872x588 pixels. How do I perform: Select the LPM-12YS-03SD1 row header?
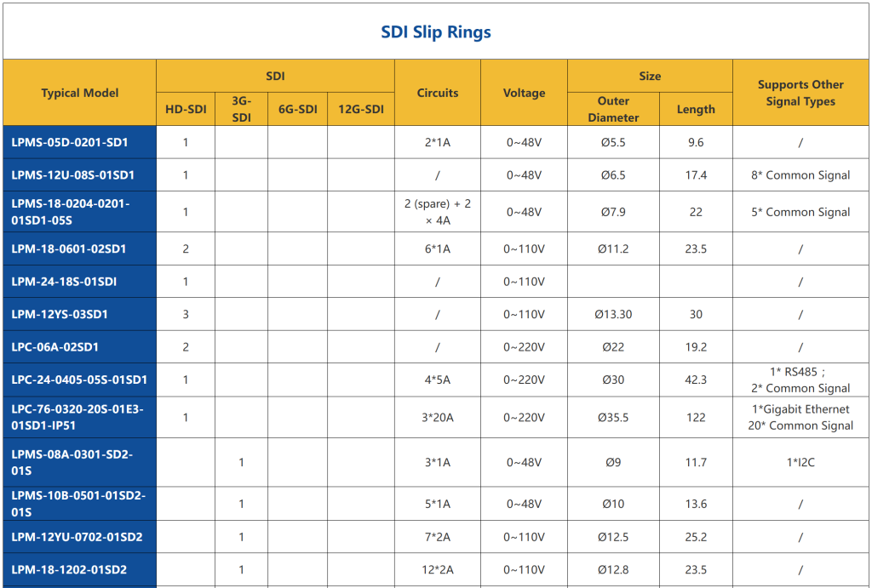pyautogui.click(x=60, y=314)
